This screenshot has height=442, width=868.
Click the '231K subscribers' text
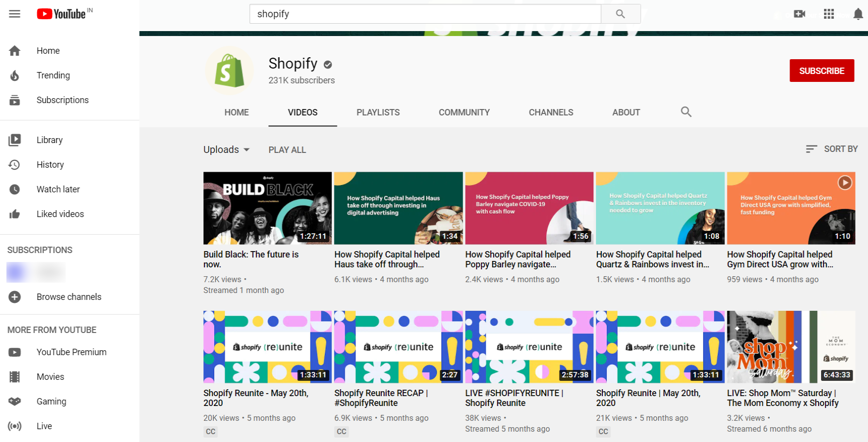pos(302,80)
